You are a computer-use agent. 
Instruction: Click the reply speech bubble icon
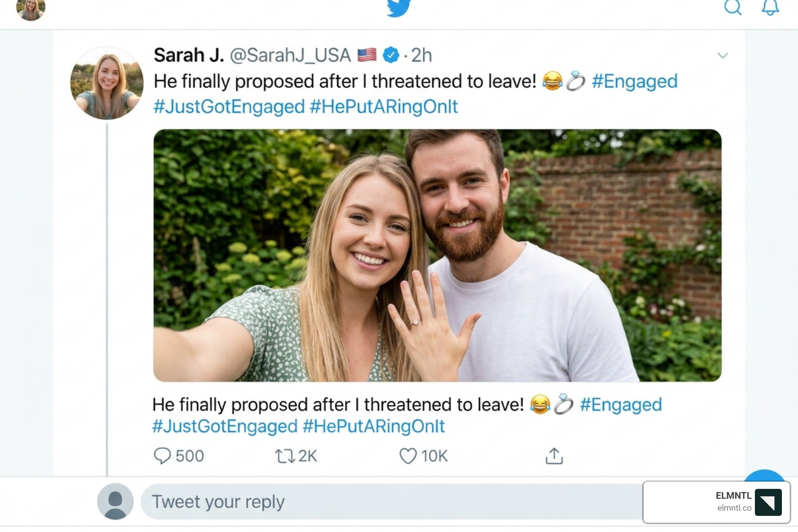162,456
